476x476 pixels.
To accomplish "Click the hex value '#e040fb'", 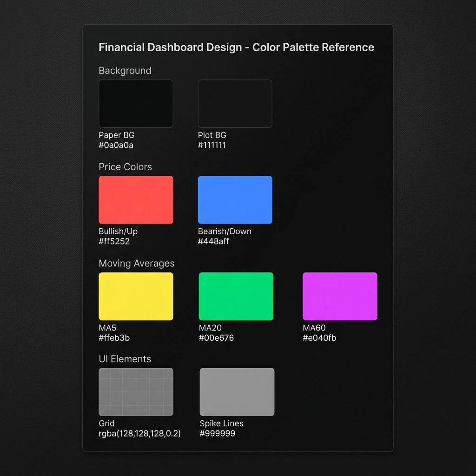I will pyautogui.click(x=319, y=338).
